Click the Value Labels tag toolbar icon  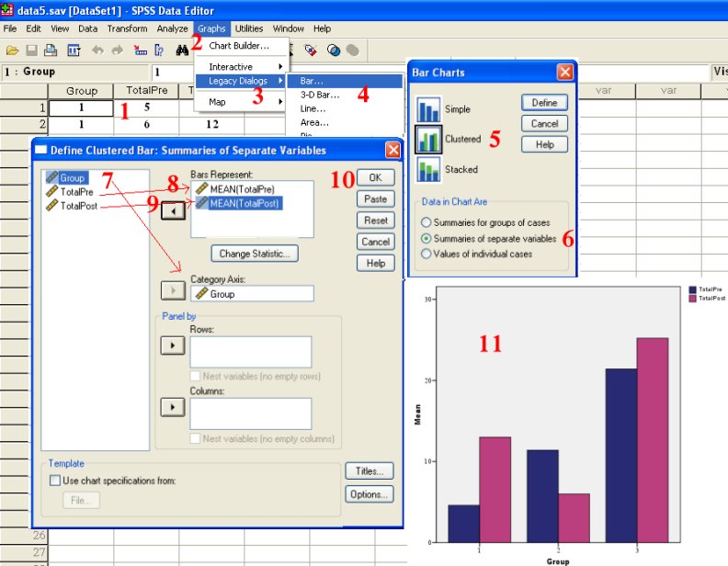[x=311, y=51]
